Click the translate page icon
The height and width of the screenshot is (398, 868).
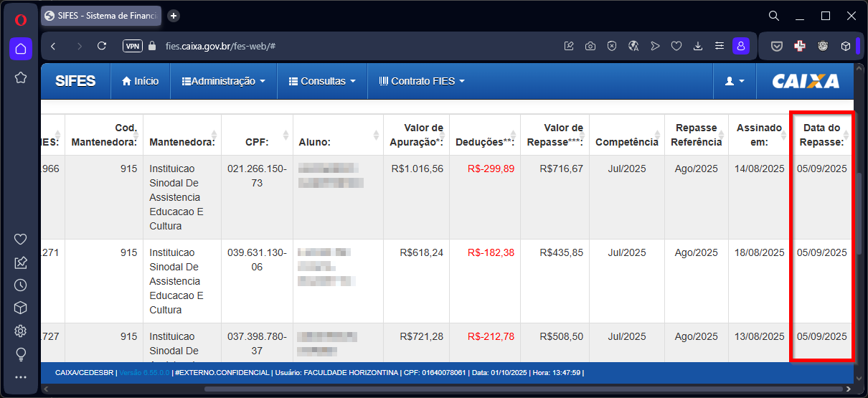633,46
